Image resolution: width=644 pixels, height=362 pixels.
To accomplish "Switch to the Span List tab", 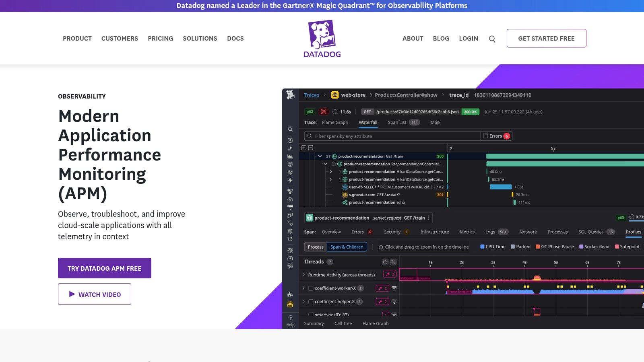I will point(403,122).
